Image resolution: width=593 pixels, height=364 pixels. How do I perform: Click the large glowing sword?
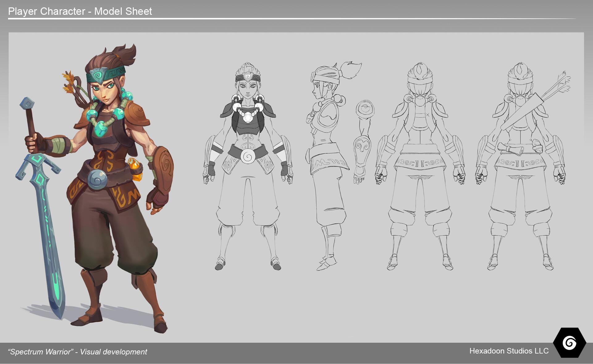coord(40,208)
